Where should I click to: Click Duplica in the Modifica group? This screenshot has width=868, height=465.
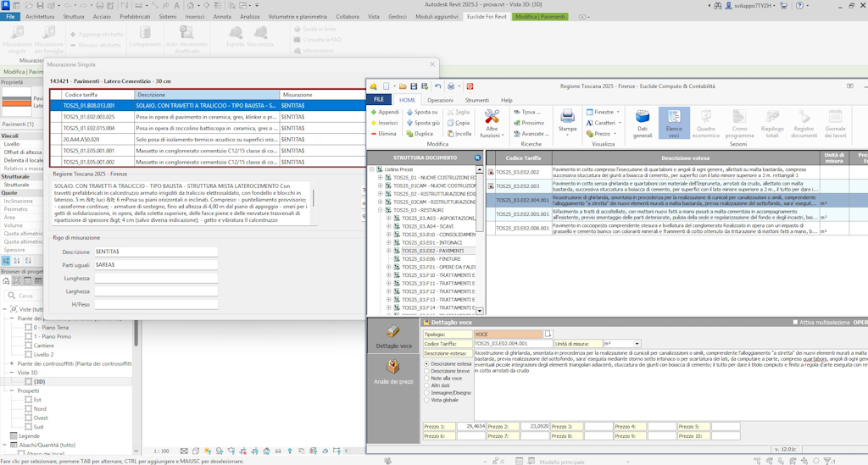click(419, 134)
